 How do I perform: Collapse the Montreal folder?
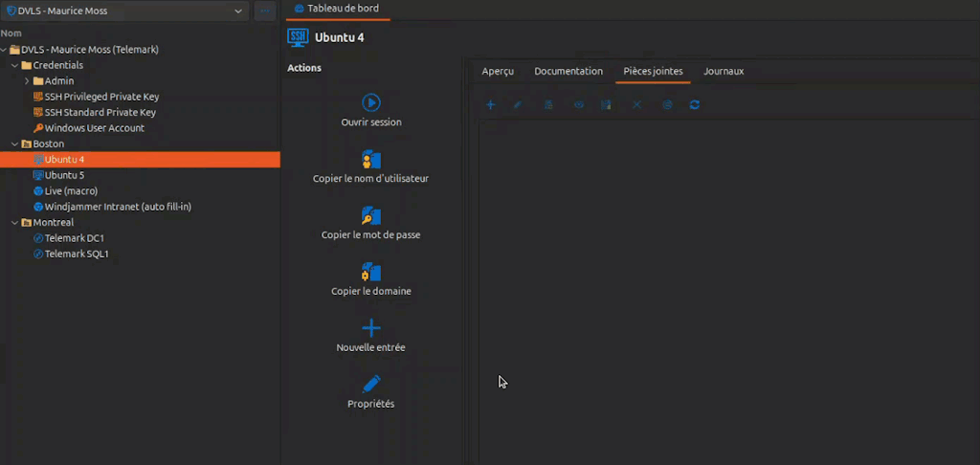(x=15, y=223)
